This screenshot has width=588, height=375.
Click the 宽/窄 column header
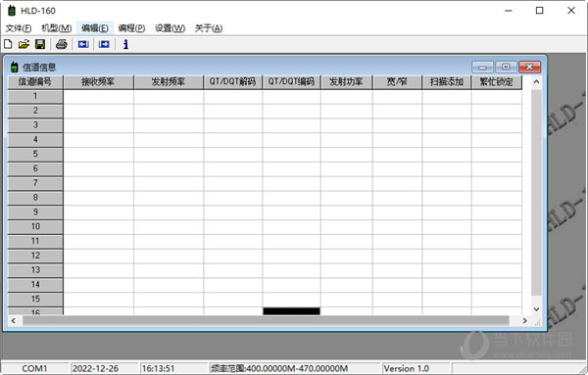pyautogui.click(x=397, y=82)
